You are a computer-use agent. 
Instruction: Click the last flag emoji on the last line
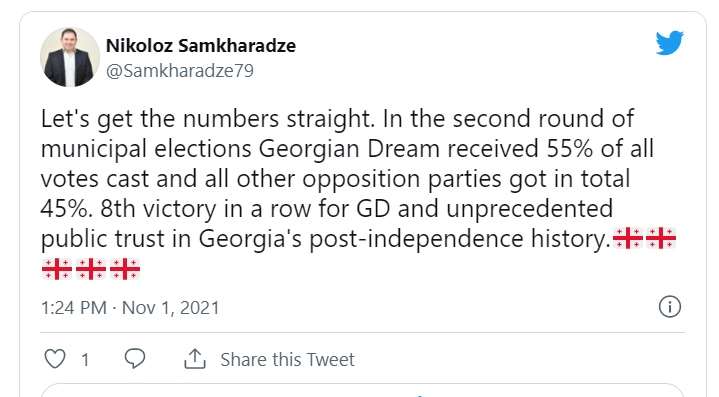click(125, 269)
